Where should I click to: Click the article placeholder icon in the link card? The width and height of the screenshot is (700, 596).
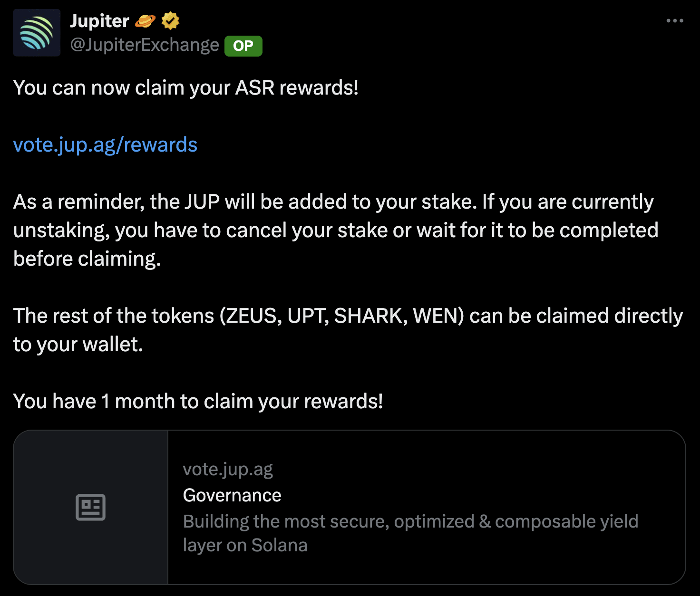coord(91,507)
